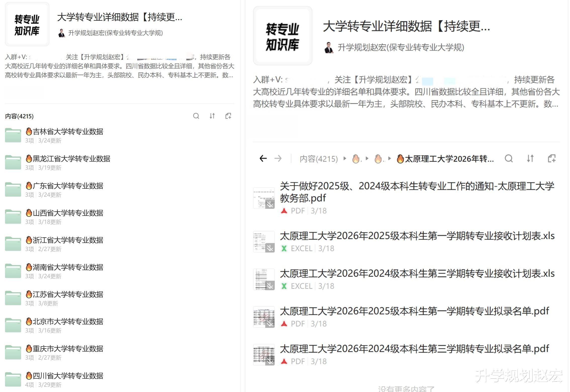
Task: Click the add-to-library icon in the left panel
Action: pyautogui.click(x=228, y=116)
